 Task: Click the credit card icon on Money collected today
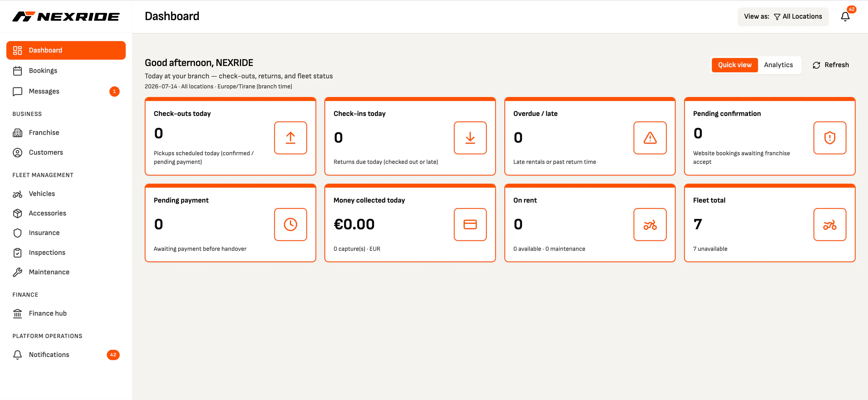point(470,224)
